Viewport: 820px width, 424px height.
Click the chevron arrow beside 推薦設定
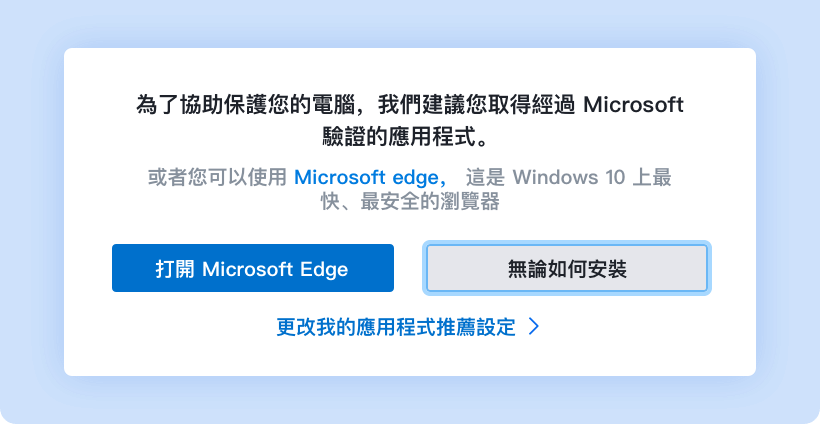coord(534,327)
